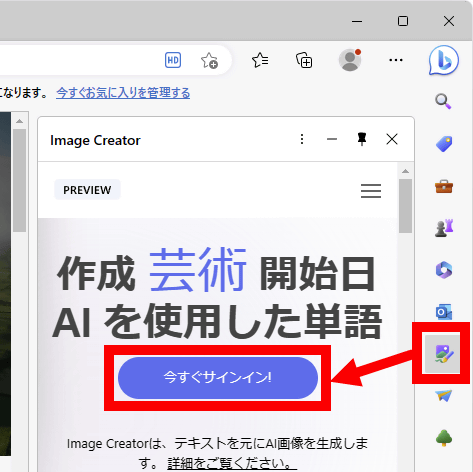The width and height of the screenshot is (473, 472).
Task: Toggle the pin on Image Creator panel
Action: tap(362, 139)
